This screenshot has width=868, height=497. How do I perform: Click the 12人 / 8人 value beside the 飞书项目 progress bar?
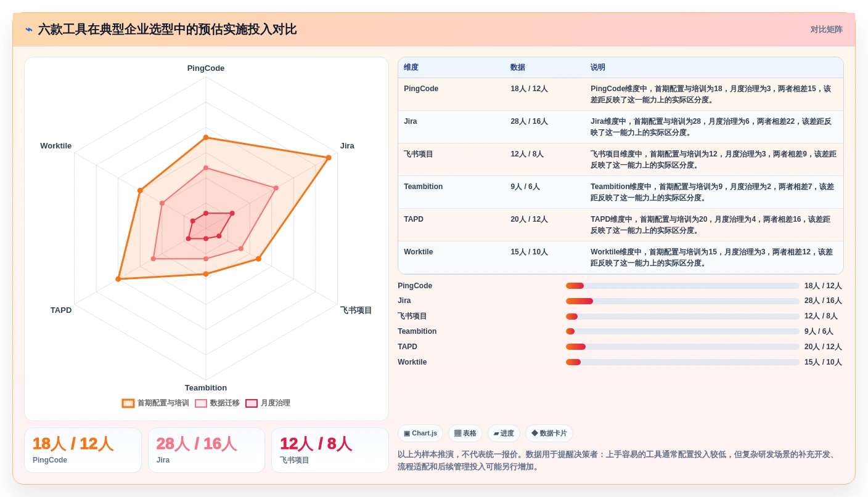821,317
